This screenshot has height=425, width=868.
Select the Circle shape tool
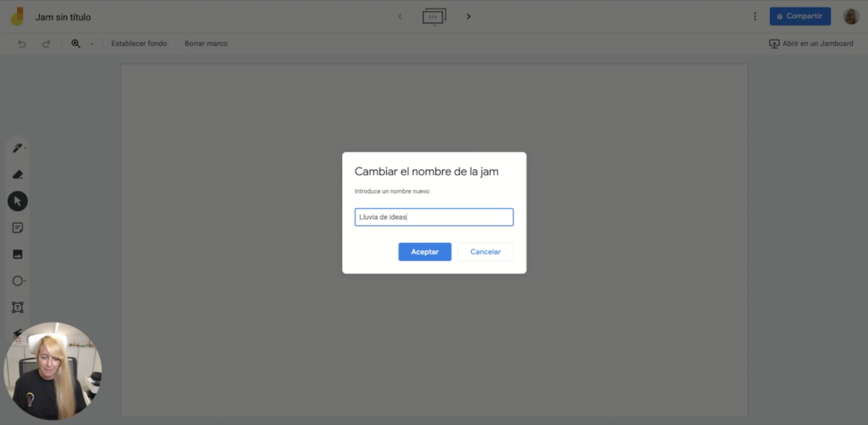(18, 281)
